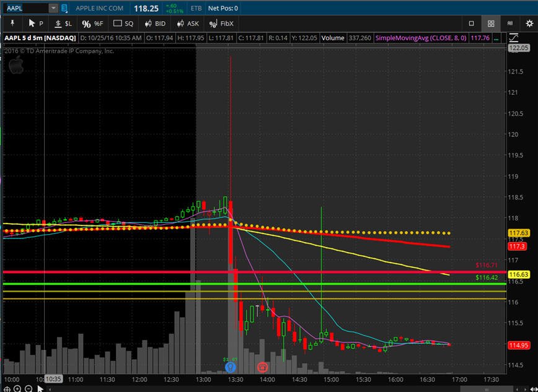The width and height of the screenshot is (538, 392).
Task: Click the pin drawing tool icon
Action: coord(12,24)
